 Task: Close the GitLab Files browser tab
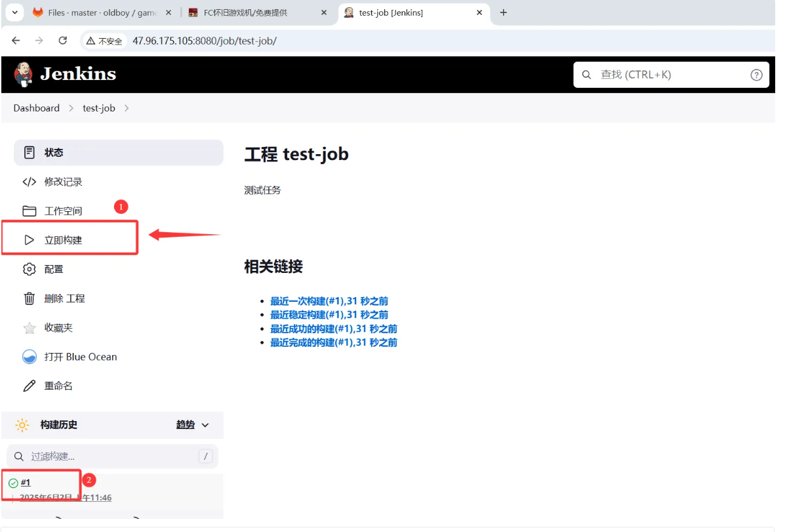coord(169,12)
